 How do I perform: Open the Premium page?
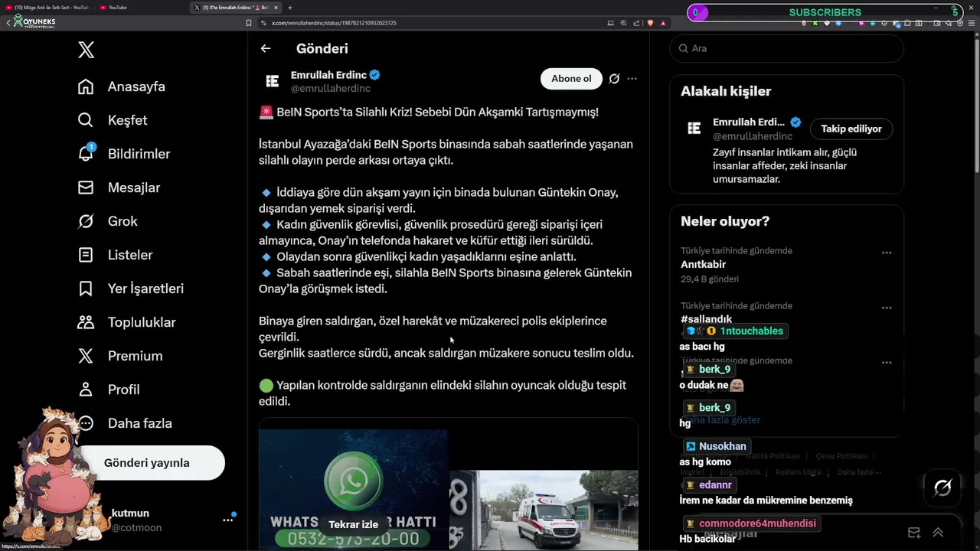[120, 356]
